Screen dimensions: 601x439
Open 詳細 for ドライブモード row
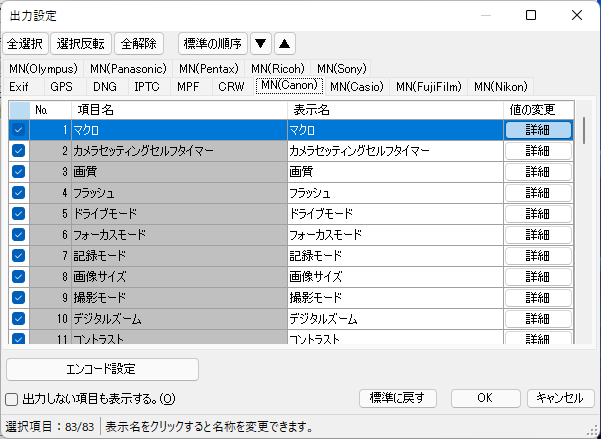[538, 214]
